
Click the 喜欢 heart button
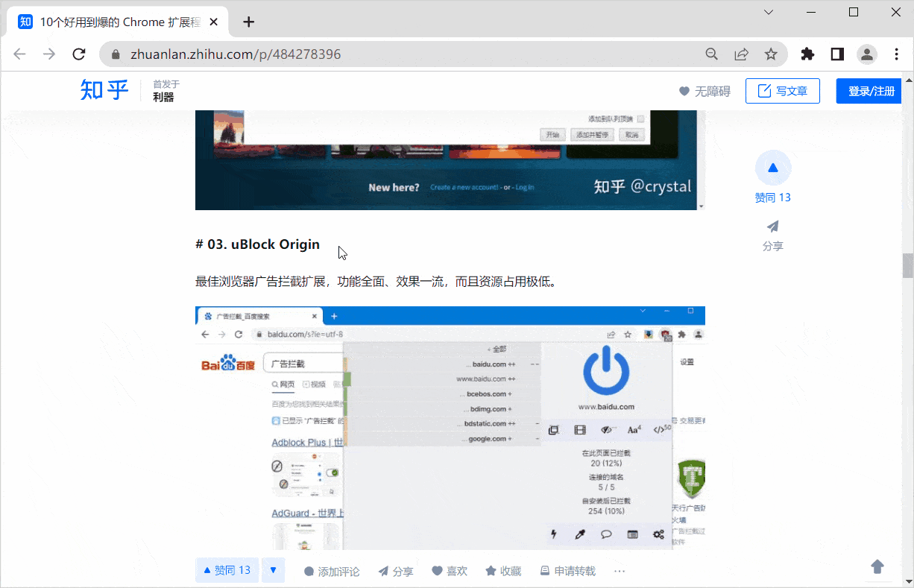point(450,572)
